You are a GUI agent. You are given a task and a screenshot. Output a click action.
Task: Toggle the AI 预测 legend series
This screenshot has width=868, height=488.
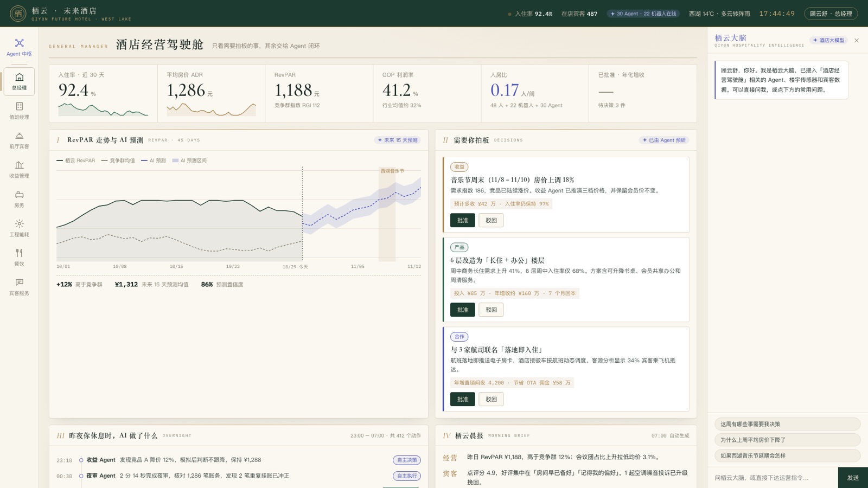[154, 160]
